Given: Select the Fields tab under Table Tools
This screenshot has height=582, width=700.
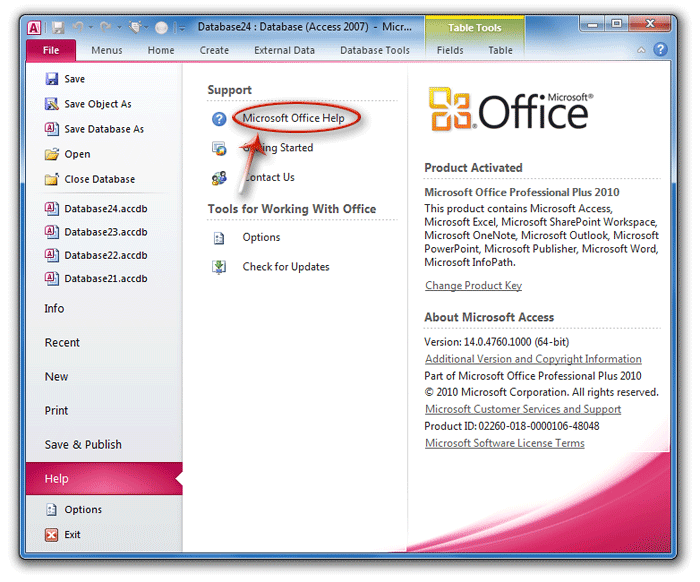Looking at the screenshot, I should click(x=450, y=50).
